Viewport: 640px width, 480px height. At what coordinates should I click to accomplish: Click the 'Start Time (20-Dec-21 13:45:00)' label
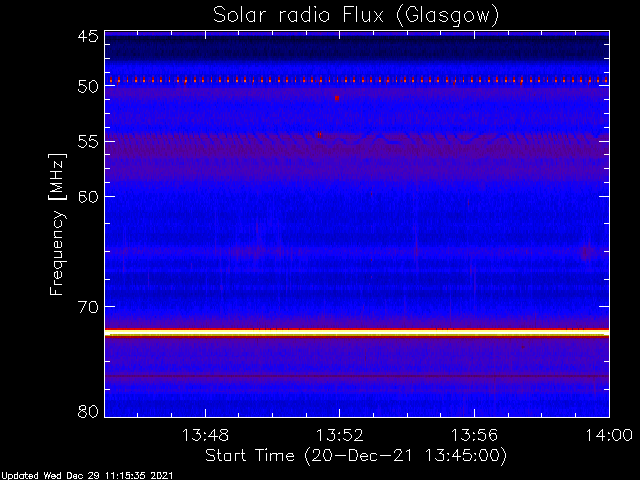click(356, 456)
